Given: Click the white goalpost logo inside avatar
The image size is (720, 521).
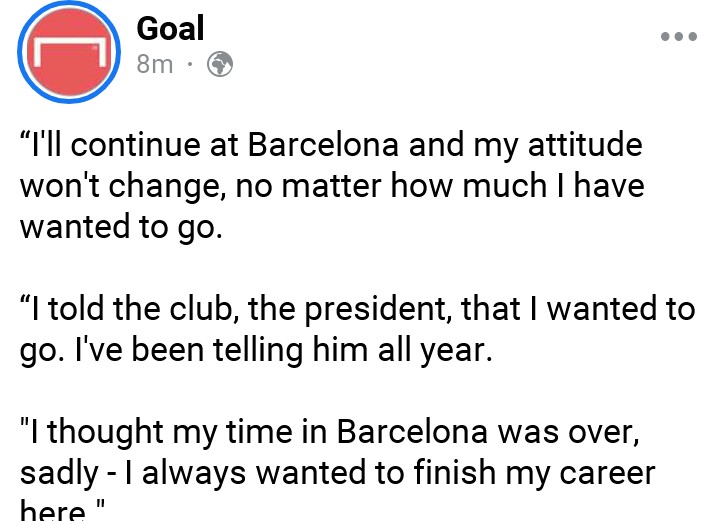Looking at the screenshot, I should pyautogui.click(x=68, y=50).
